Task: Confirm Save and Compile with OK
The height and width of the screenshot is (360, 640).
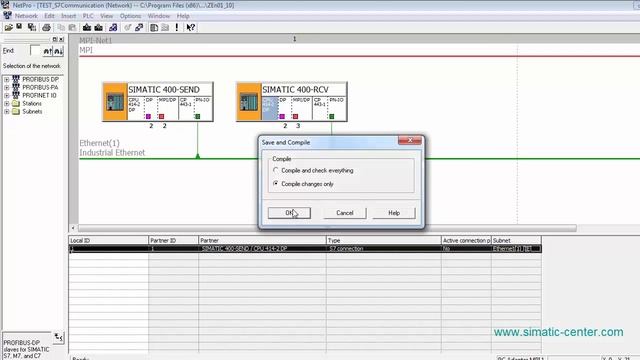Action: coord(289,213)
